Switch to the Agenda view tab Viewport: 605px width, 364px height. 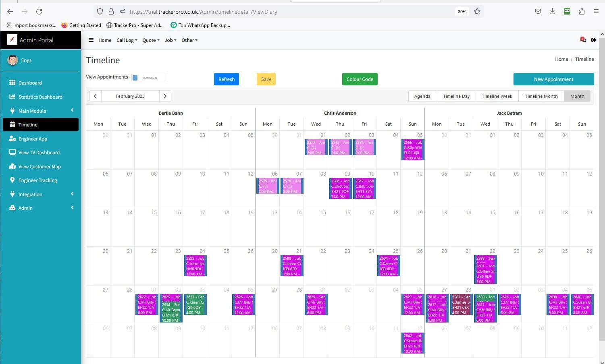tap(422, 96)
